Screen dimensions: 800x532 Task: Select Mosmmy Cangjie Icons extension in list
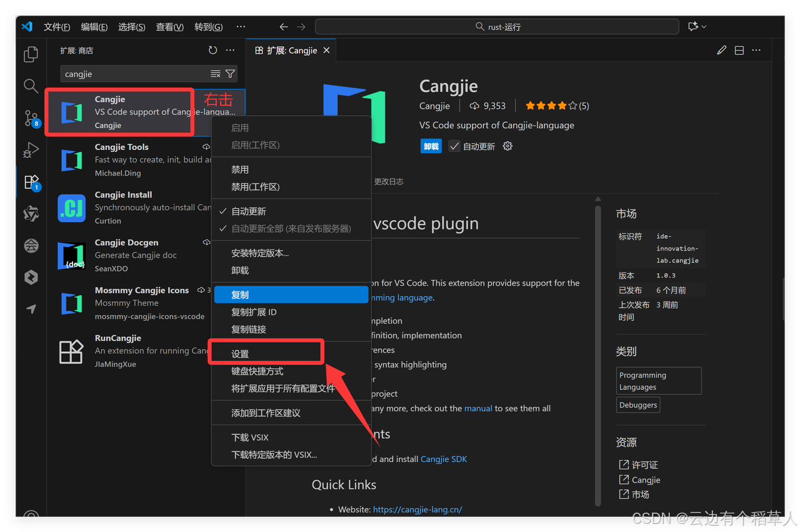tap(145, 303)
